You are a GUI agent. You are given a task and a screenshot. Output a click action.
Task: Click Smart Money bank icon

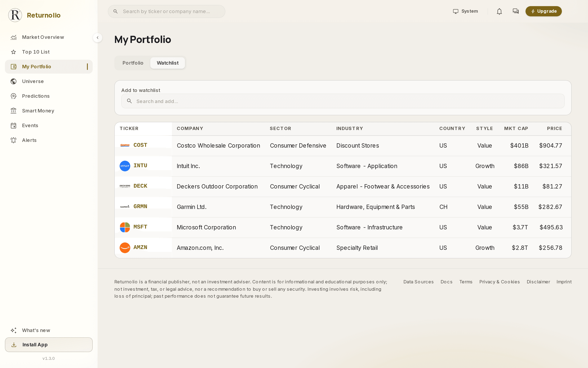click(14, 111)
